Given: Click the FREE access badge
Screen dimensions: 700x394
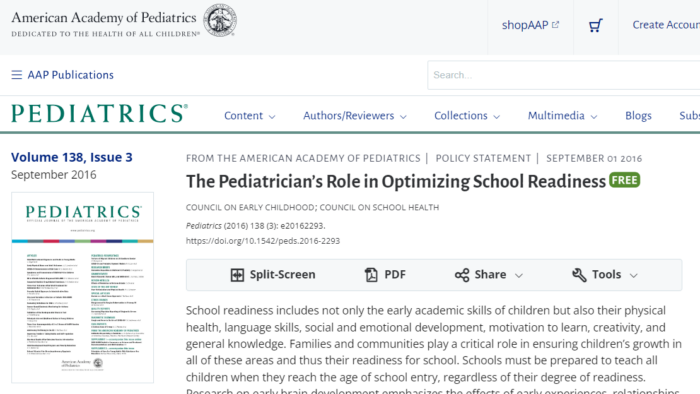Looking at the screenshot, I should click(625, 180).
